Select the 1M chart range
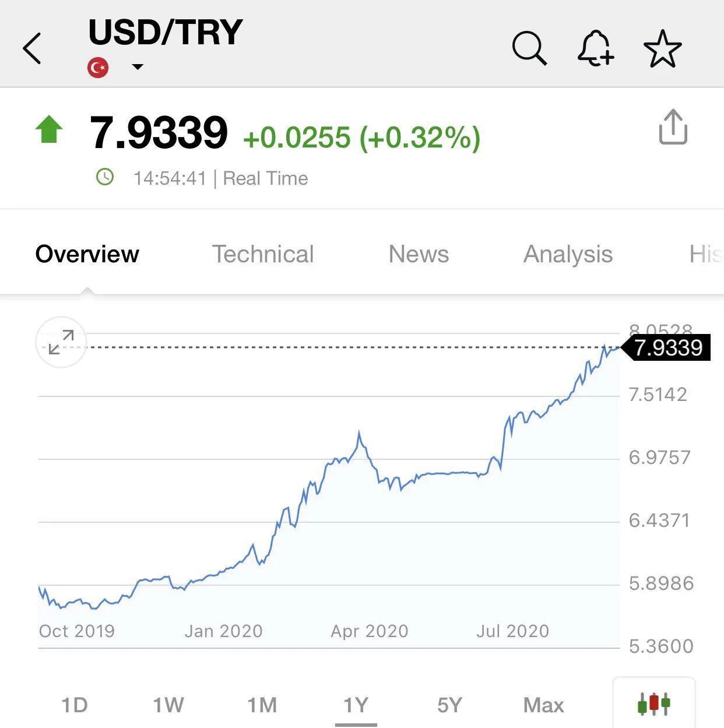 tap(262, 705)
